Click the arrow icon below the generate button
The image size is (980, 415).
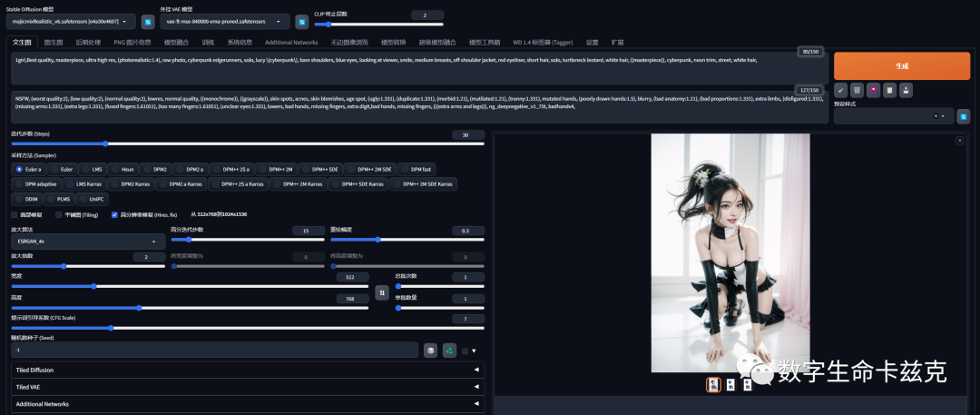click(x=840, y=90)
